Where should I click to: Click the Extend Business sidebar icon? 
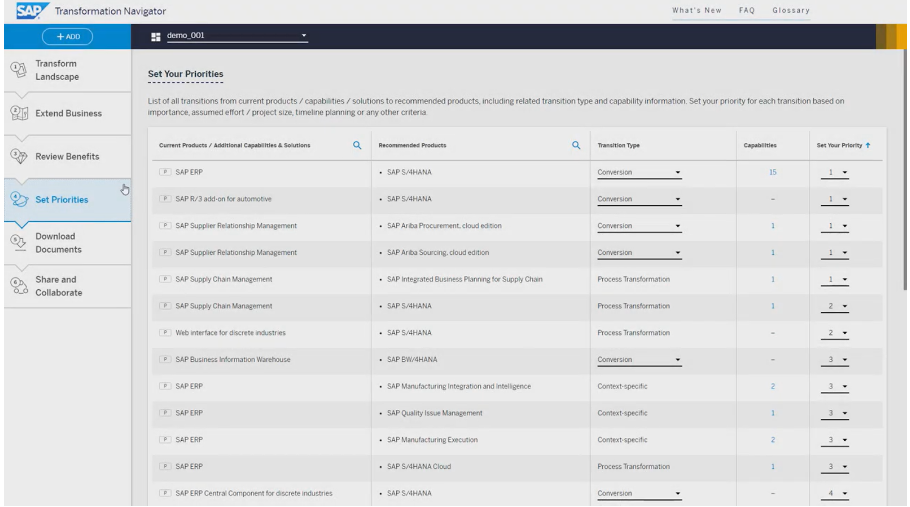18,113
